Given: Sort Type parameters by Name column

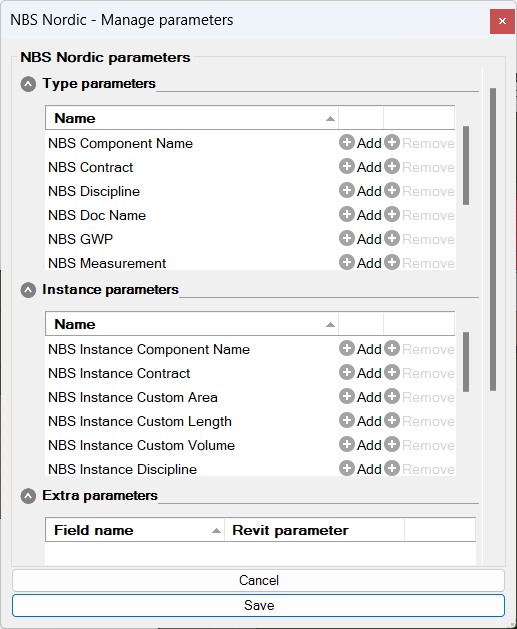Looking at the screenshot, I should 192,118.
